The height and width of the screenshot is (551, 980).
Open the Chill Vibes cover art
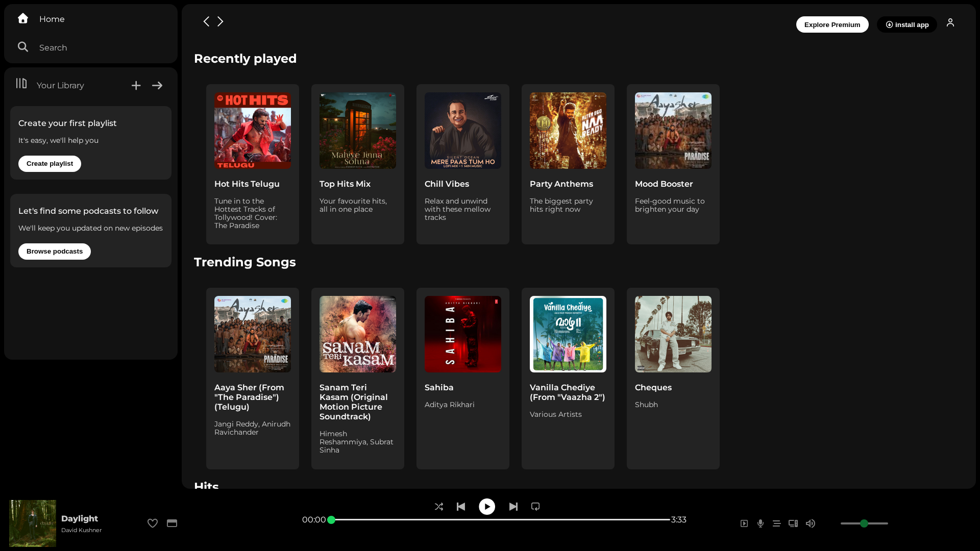click(x=463, y=131)
